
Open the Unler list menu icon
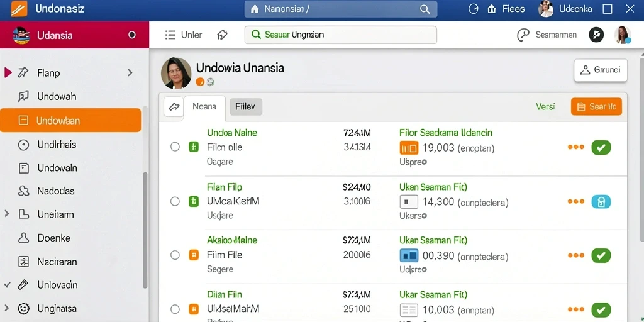170,35
